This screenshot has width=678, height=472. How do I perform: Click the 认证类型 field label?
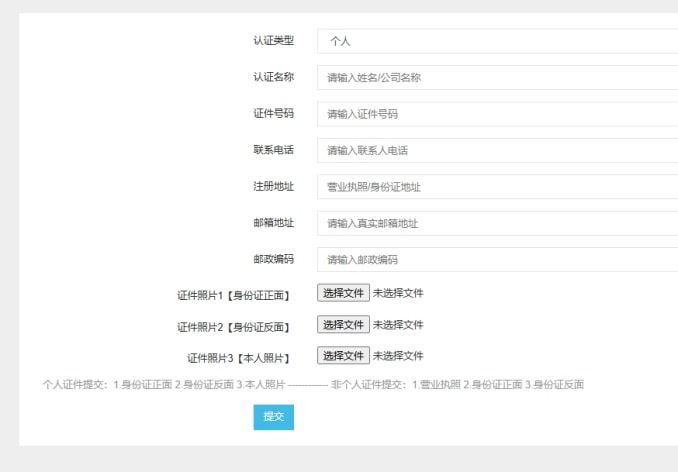(274, 41)
